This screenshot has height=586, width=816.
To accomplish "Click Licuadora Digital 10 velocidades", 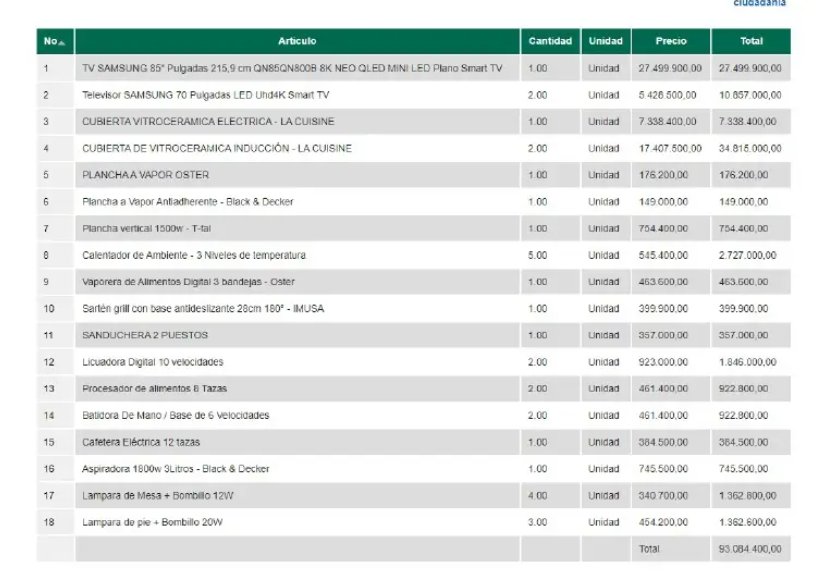I will pos(152,362).
